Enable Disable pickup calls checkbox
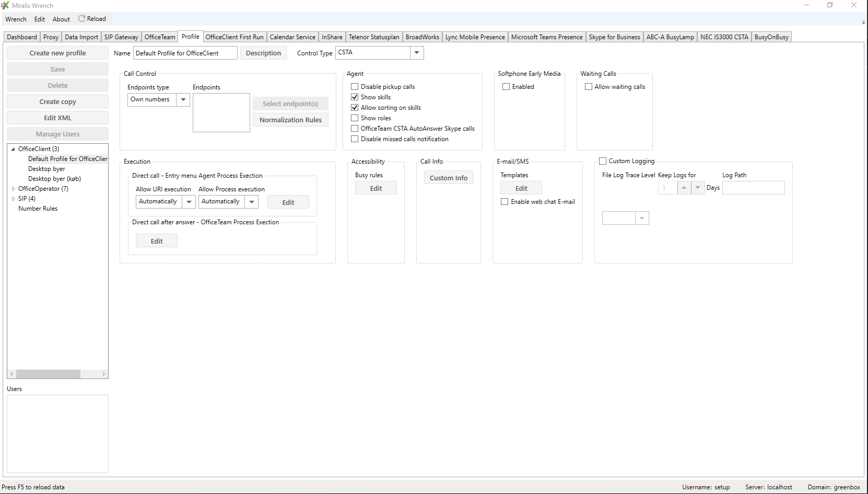Screen dimensions: 868x494 [x=355, y=87]
